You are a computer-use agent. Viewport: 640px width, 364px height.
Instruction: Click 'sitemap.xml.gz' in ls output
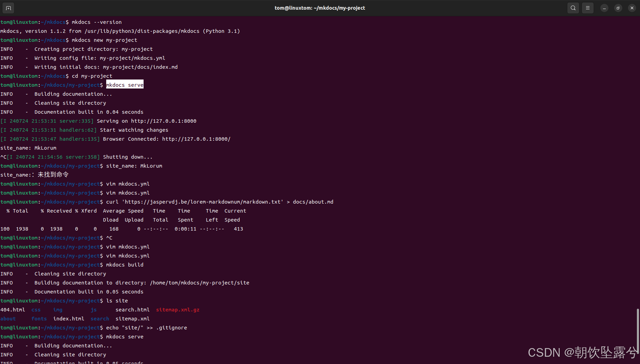point(178,310)
